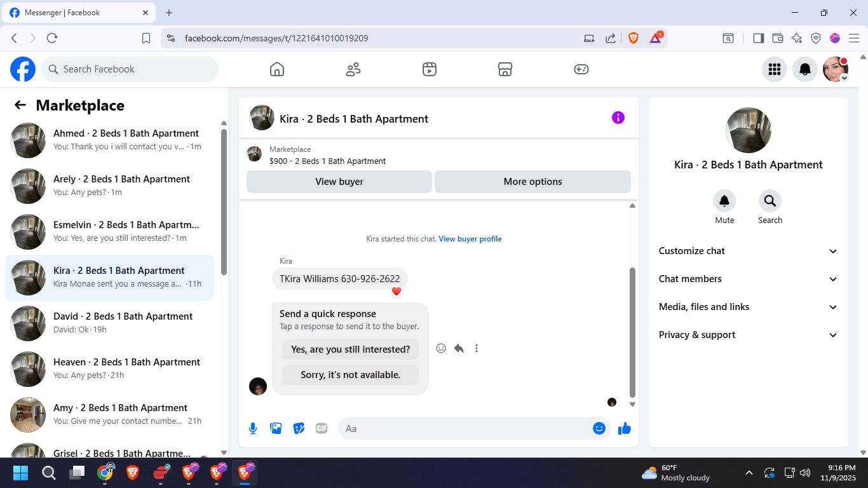React to the quick response message
The height and width of the screenshot is (488, 868).
pyautogui.click(x=441, y=348)
